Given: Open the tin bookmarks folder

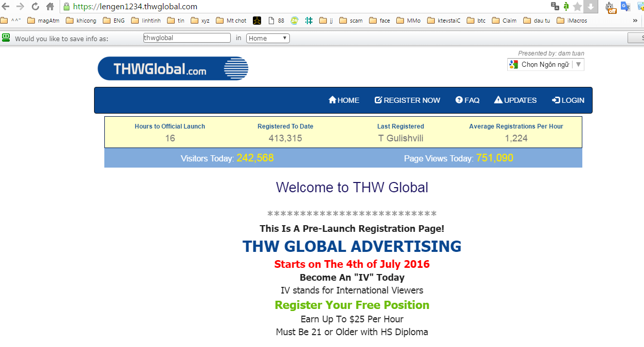Looking at the screenshot, I should coord(176,21).
